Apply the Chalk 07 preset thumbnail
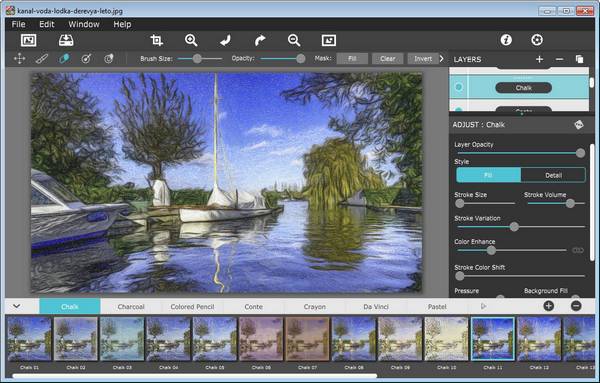 307,339
